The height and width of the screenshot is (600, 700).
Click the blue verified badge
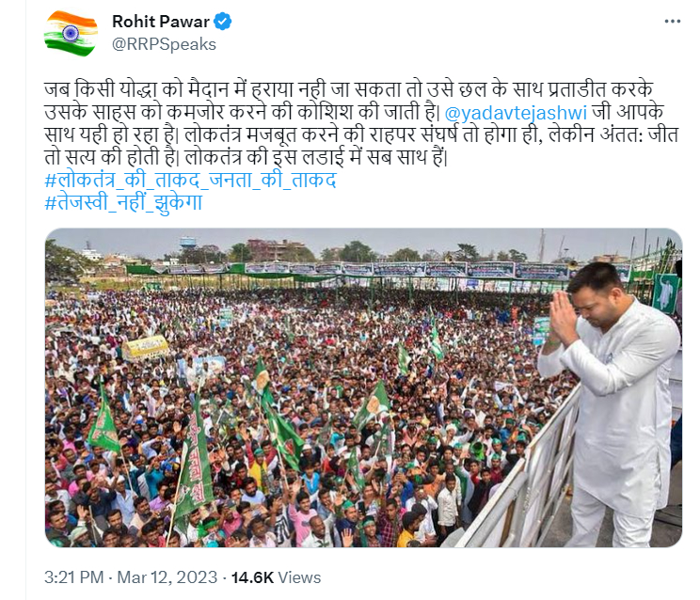click(222, 22)
